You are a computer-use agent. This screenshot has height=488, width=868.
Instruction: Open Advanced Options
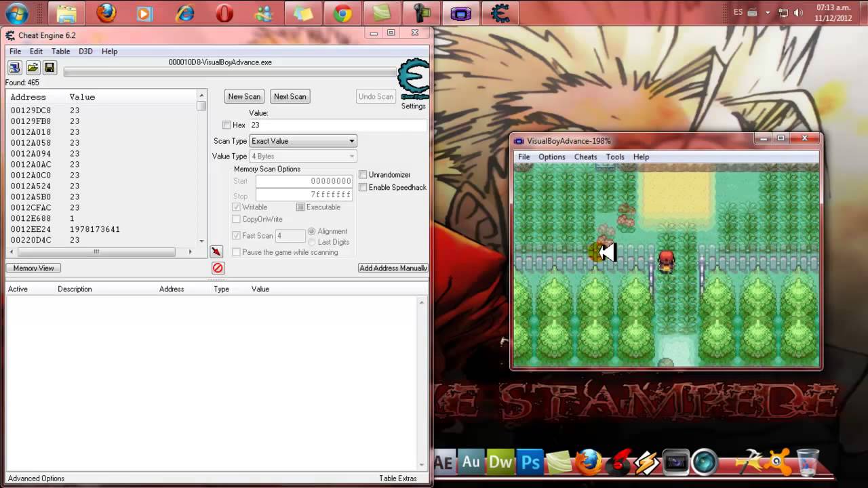(x=36, y=479)
